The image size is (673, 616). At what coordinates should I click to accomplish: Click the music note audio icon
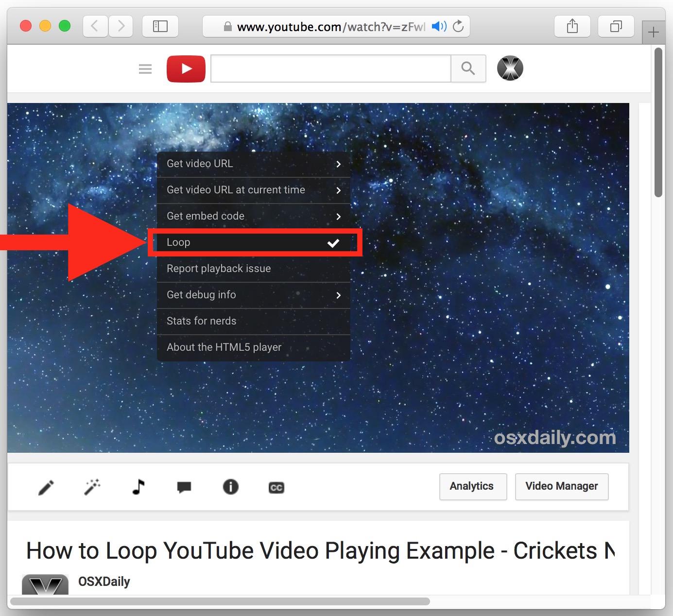pos(138,487)
